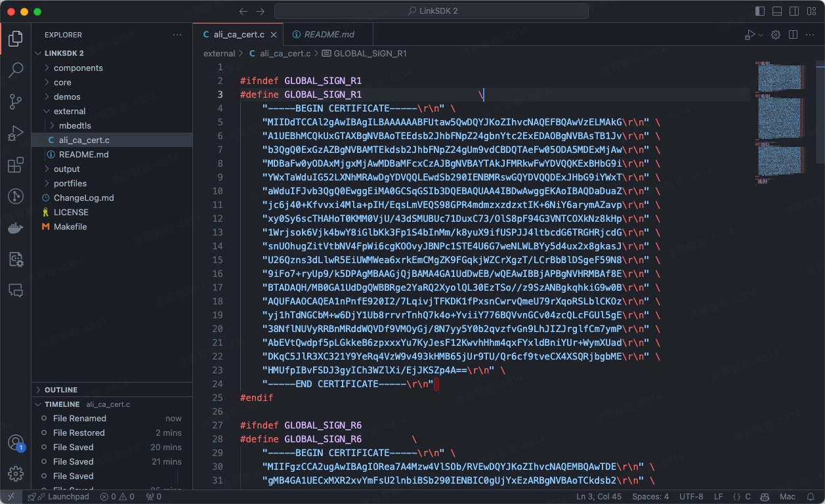Click Ln 3, Col 45 to go to line
825x504 pixels.
(x=599, y=497)
